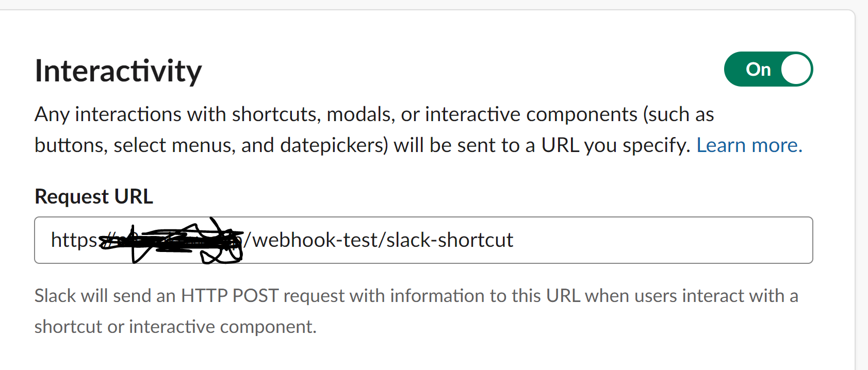This screenshot has height=370, width=868.
Task: Click "URL you specify" before the link
Action: (615, 145)
